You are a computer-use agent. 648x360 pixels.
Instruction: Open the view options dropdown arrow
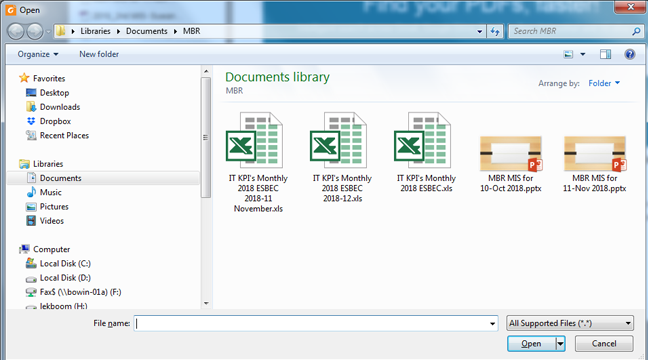tap(583, 54)
